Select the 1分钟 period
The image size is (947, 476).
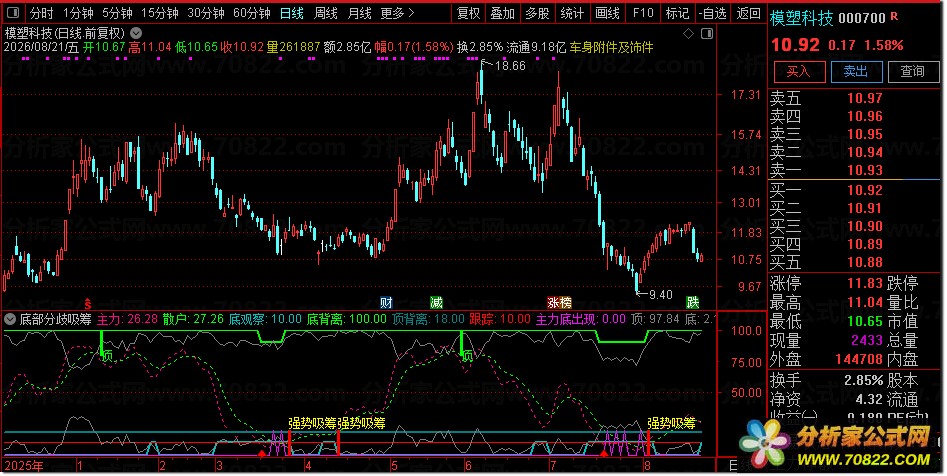(x=78, y=13)
